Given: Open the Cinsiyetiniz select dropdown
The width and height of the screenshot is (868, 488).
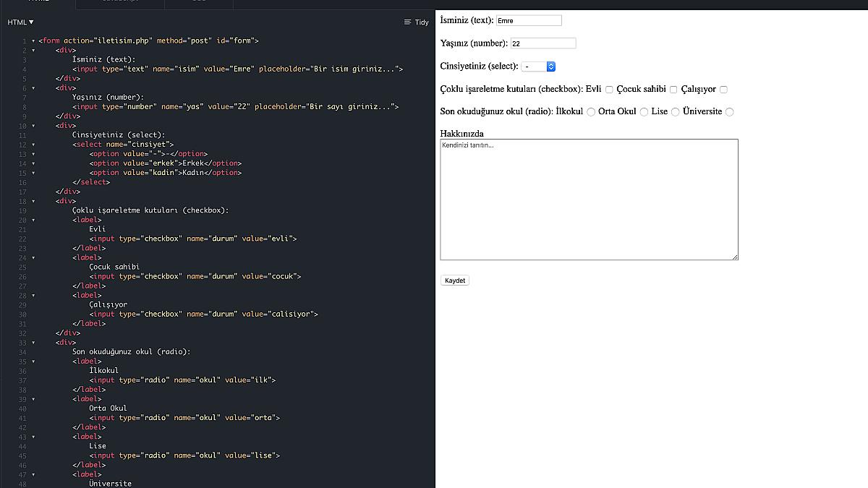Looking at the screenshot, I should tap(537, 66).
